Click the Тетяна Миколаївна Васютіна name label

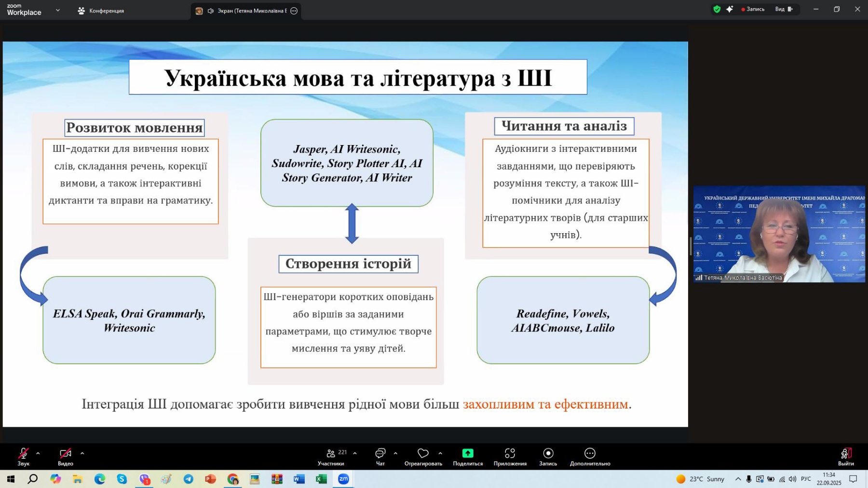coord(743,278)
